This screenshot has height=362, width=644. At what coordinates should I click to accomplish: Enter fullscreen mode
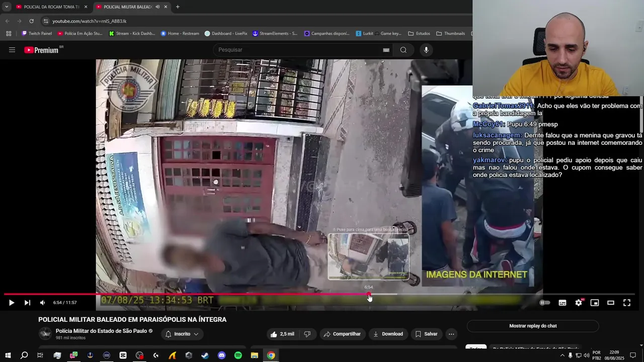(x=627, y=303)
